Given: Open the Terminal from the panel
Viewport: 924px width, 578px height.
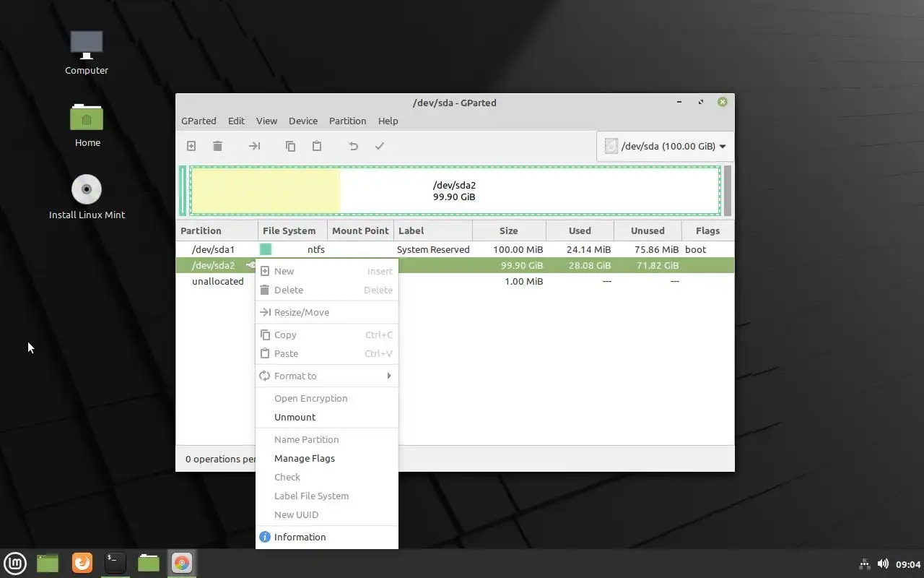Looking at the screenshot, I should coord(115,563).
